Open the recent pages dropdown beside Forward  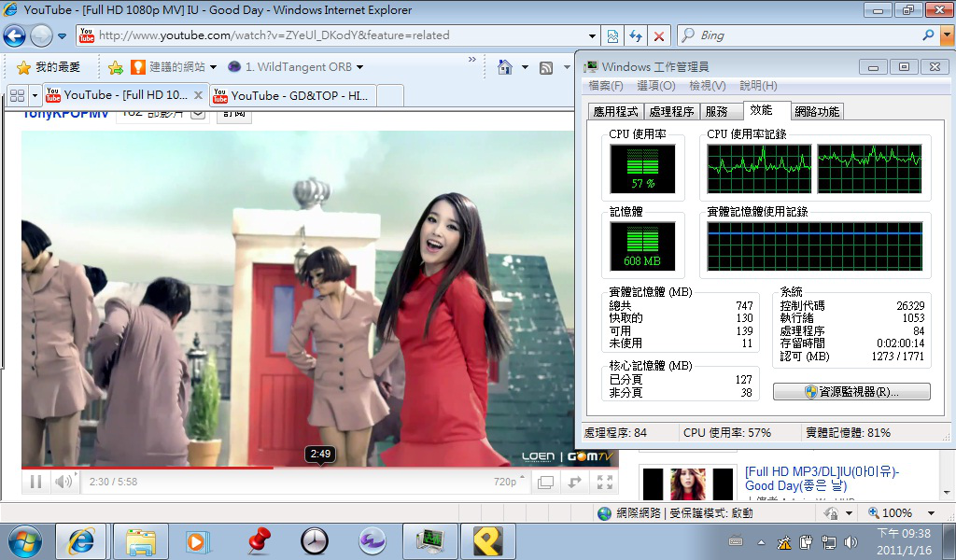click(63, 36)
